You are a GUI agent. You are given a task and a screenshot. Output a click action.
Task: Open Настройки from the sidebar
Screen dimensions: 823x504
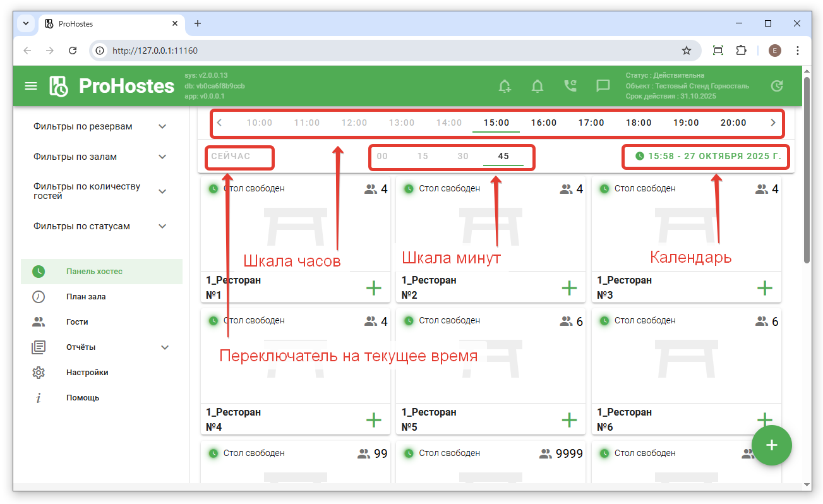[x=87, y=373]
